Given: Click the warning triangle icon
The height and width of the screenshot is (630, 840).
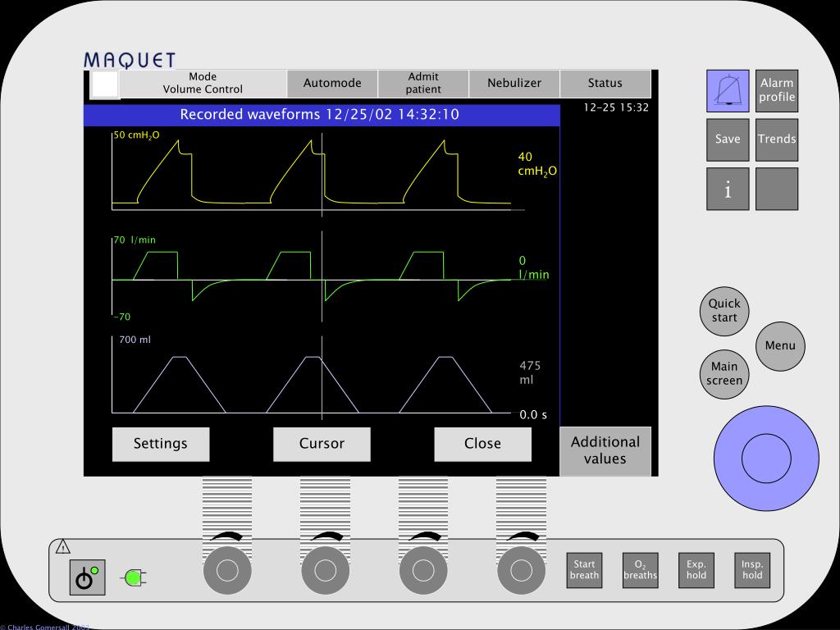Looking at the screenshot, I should point(62,547).
